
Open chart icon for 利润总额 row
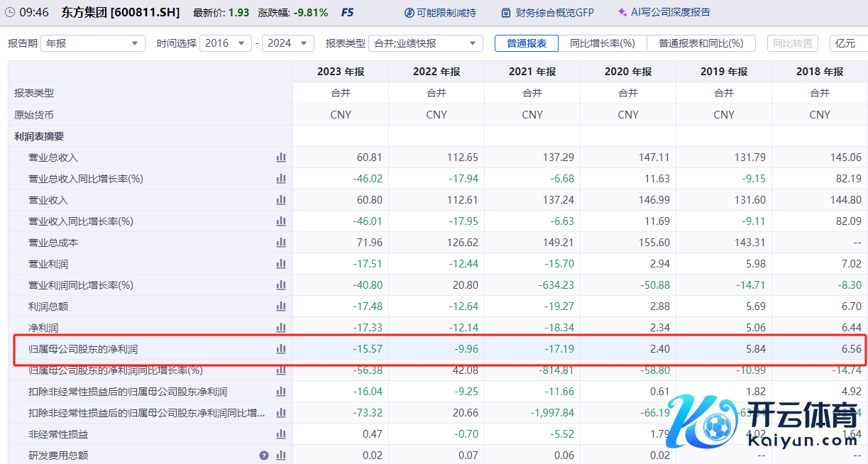[x=281, y=306]
